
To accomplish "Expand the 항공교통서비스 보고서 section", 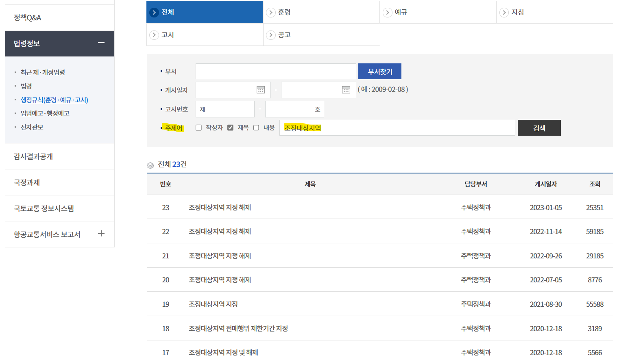I will [x=101, y=234].
